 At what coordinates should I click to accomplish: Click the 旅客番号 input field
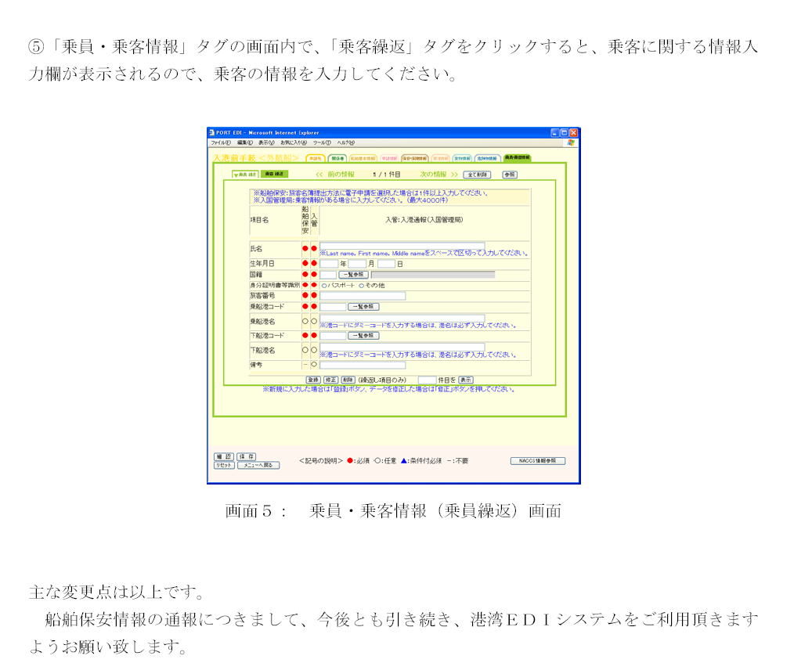click(363, 296)
